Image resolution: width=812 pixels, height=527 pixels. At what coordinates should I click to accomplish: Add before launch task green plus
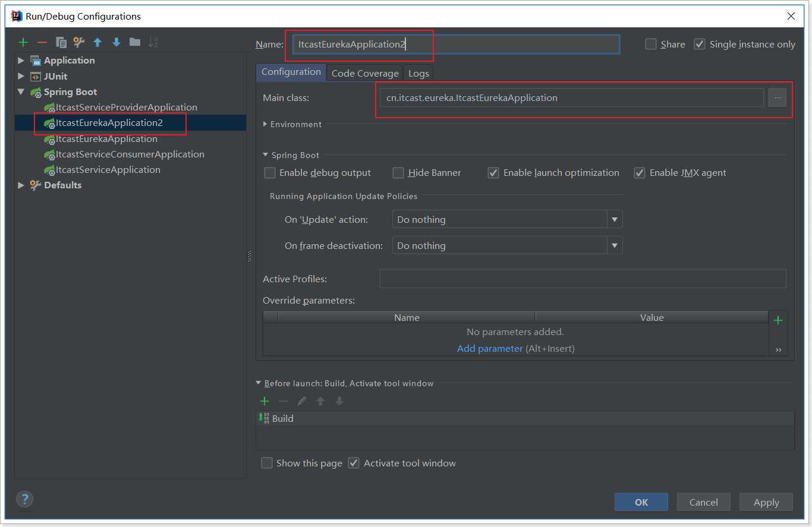(265, 401)
